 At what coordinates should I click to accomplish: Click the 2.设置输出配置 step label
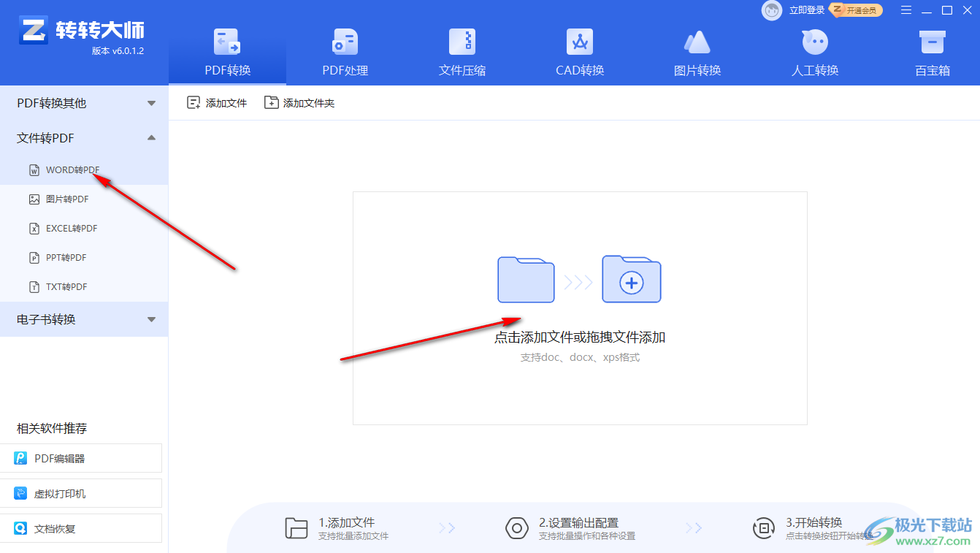[x=579, y=522]
